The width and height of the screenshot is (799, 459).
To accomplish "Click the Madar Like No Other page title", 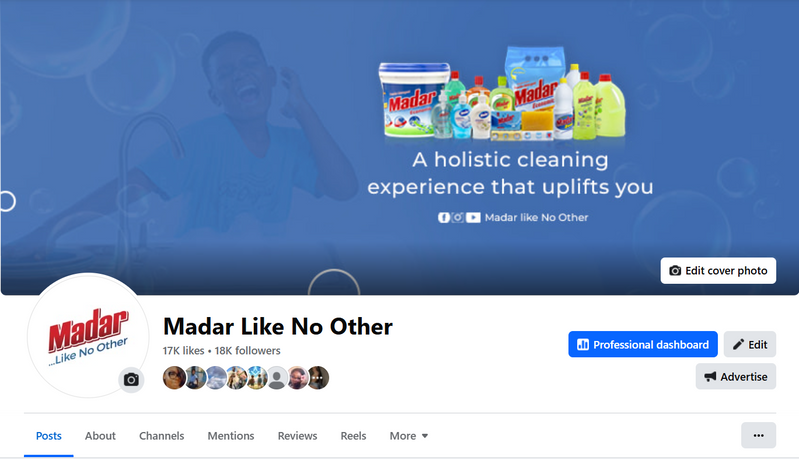I will 278,326.
